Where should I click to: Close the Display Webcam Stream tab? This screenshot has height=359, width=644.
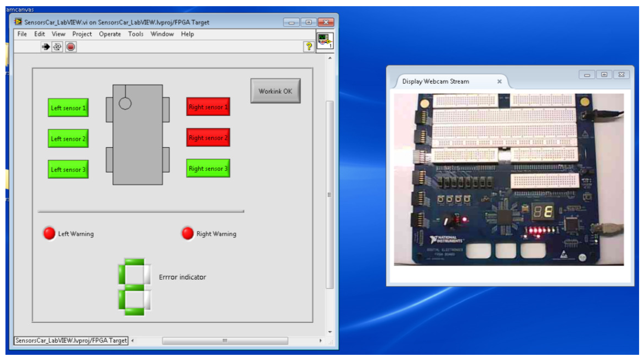499,81
